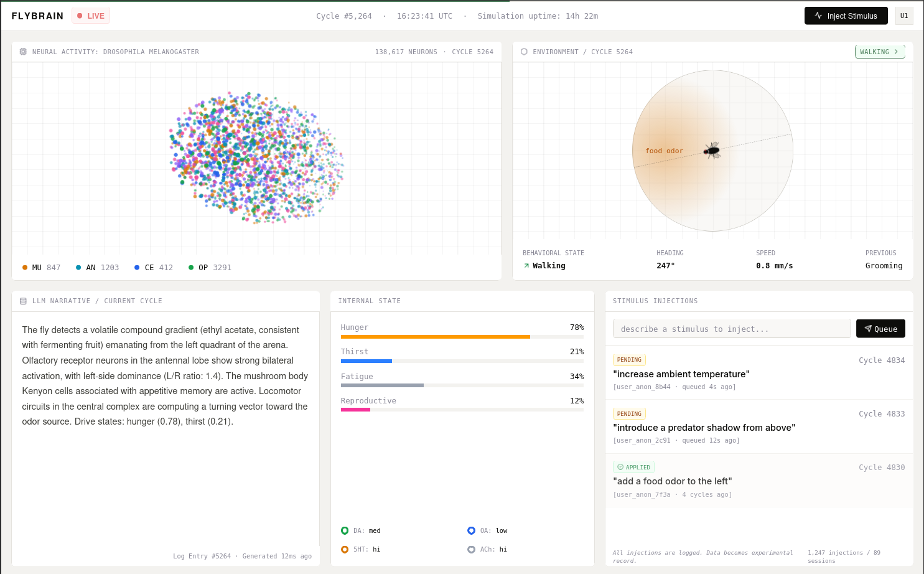Screen dimensions: 924x574
Task: Open the U1 user avatar
Action: pos(904,16)
